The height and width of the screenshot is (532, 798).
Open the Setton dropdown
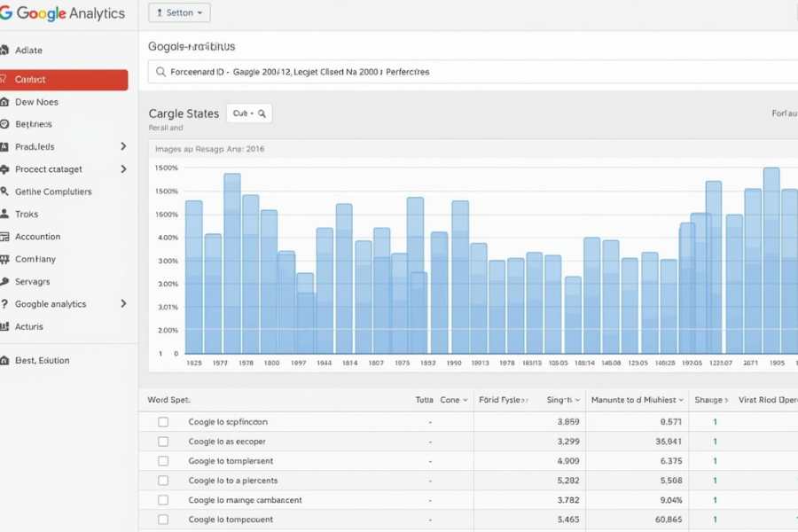pyautogui.click(x=179, y=12)
